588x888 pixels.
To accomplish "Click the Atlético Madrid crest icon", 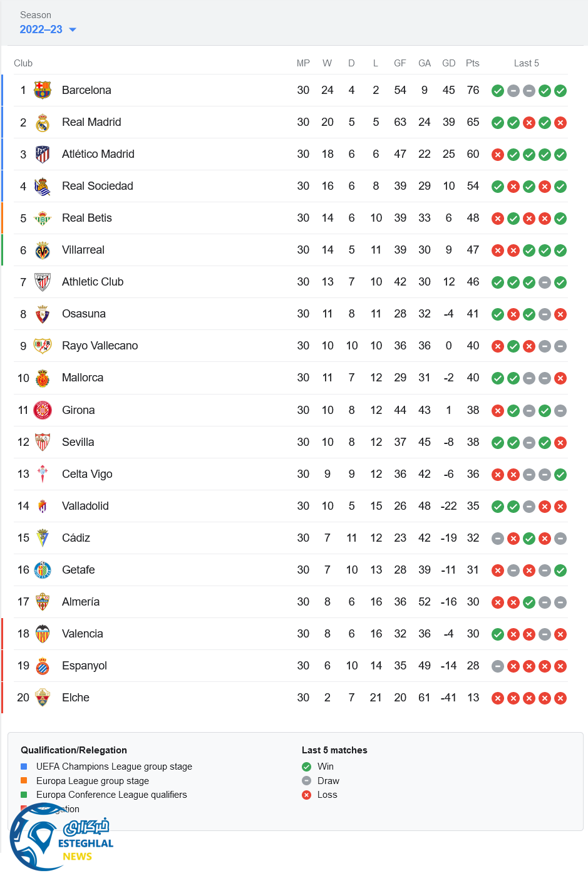I will (43, 154).
